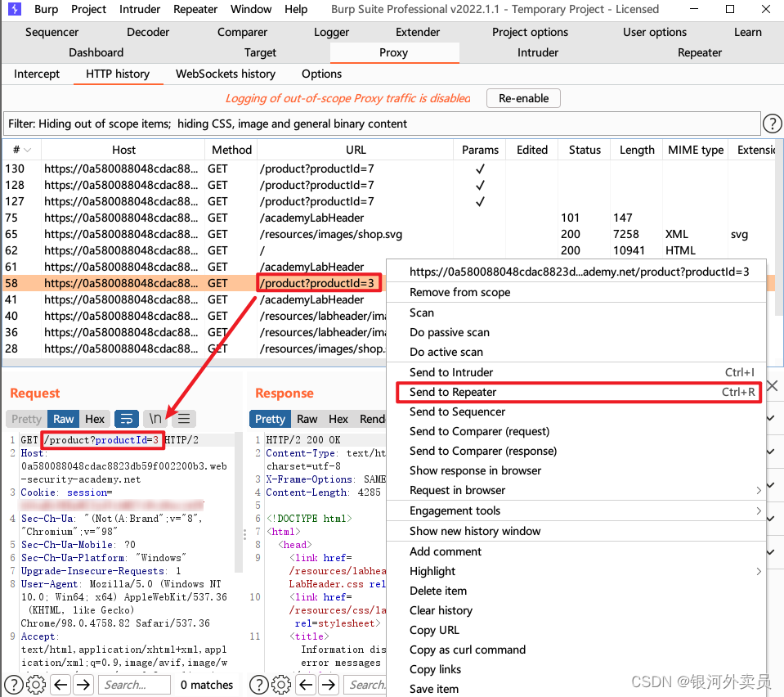Choose Remove from scope
The width and height of the screenshot is (784, 697).
576,292
